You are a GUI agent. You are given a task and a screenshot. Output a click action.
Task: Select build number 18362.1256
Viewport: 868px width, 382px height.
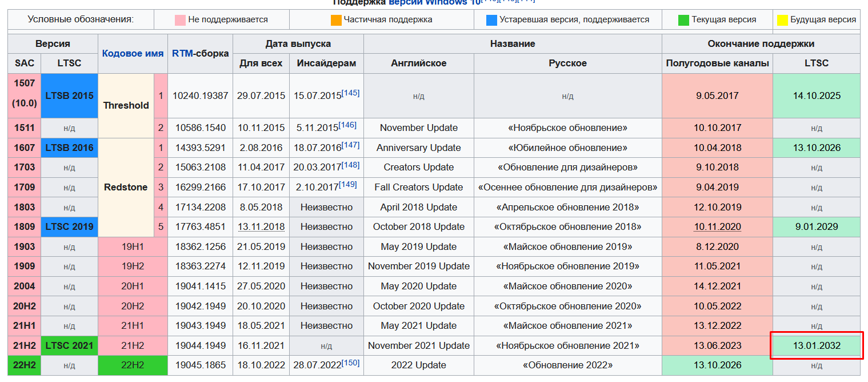[x=200, y=246]
